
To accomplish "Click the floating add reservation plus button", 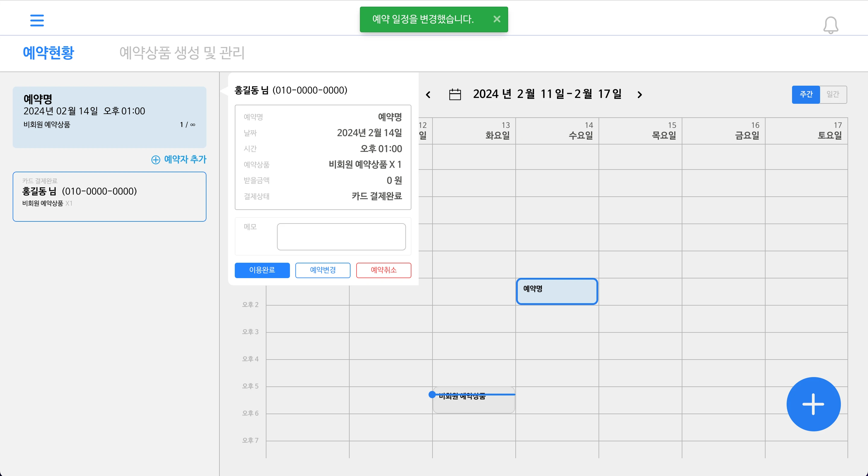I will pos(813,404).
